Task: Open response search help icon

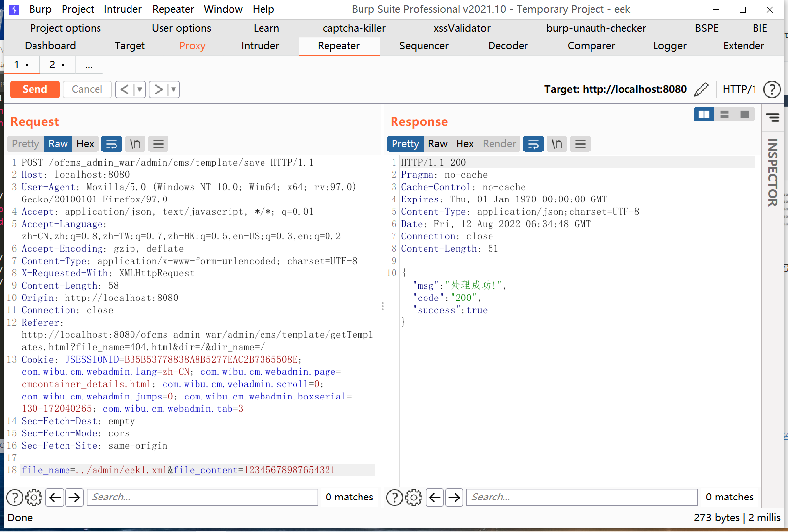Action: [x=394, y=498]
